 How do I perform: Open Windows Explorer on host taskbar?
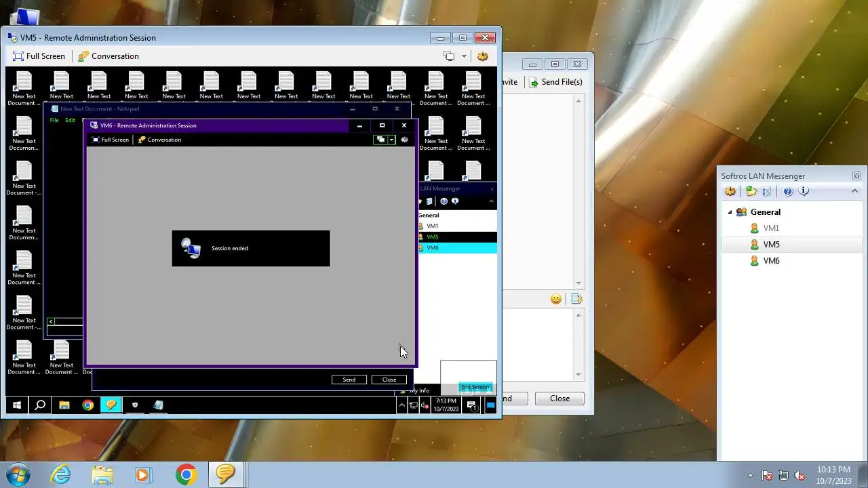point(102,474)
